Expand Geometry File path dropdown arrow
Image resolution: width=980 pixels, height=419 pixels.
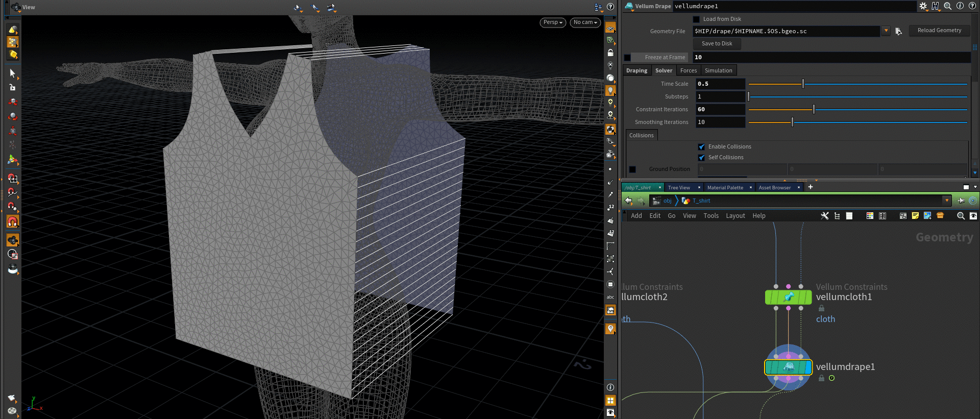click(x=886, y=31)
